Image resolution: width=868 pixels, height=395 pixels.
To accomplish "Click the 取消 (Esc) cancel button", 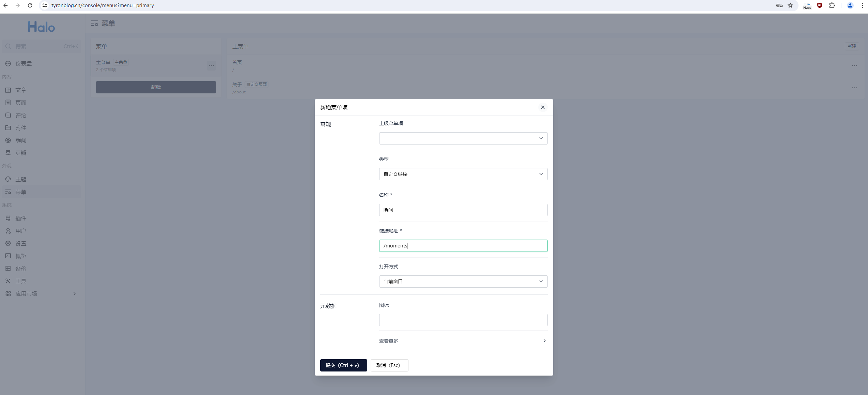I will (389, 365).
